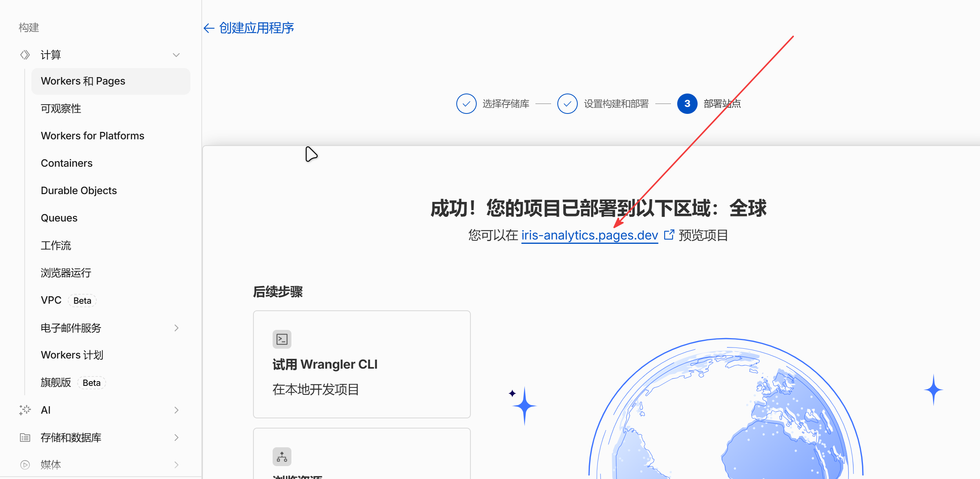Click the back arrow beside 创建应用程序
Viewport: 980px width, 479px height.
209,28
